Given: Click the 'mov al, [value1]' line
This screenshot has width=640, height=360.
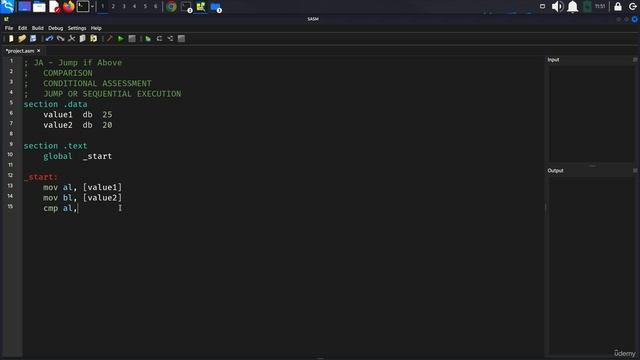Looking at the screenshot, I should [x=82, y=187].
